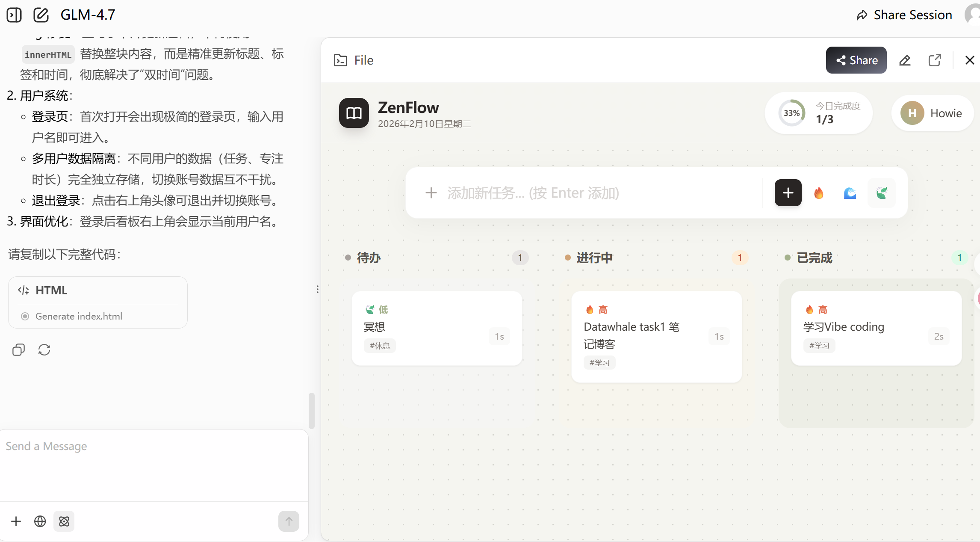Select the wave medium-priority icon
The image size is (980, 542).
(850, 193)
